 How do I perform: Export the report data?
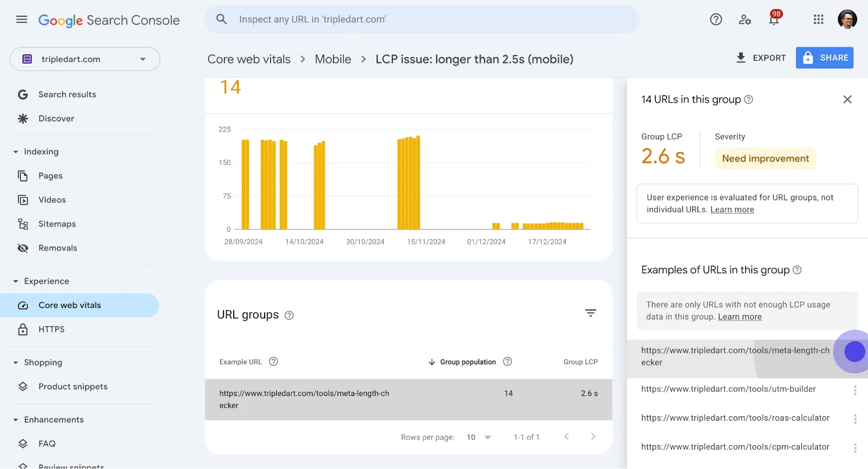(x=761, y=58)
